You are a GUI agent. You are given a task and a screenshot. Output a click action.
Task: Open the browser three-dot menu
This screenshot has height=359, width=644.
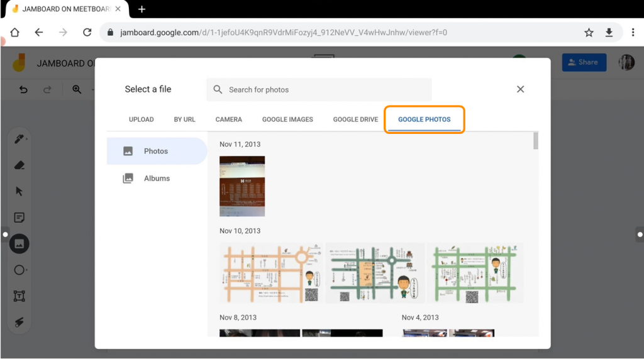(633, 33)
